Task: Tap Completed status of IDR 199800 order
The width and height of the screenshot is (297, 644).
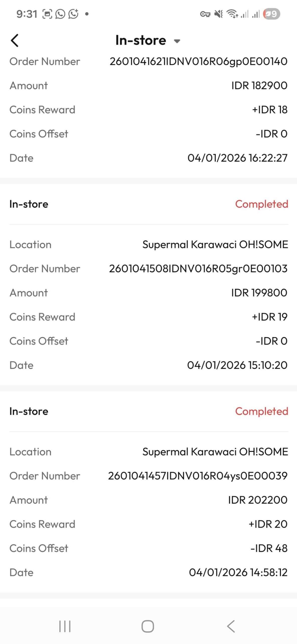Action: tap(261, 204)
